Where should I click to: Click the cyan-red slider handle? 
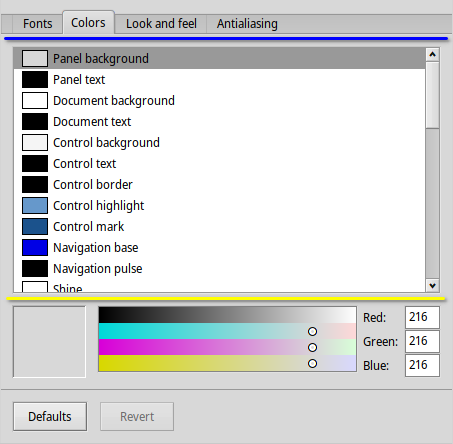pos(312,332)
